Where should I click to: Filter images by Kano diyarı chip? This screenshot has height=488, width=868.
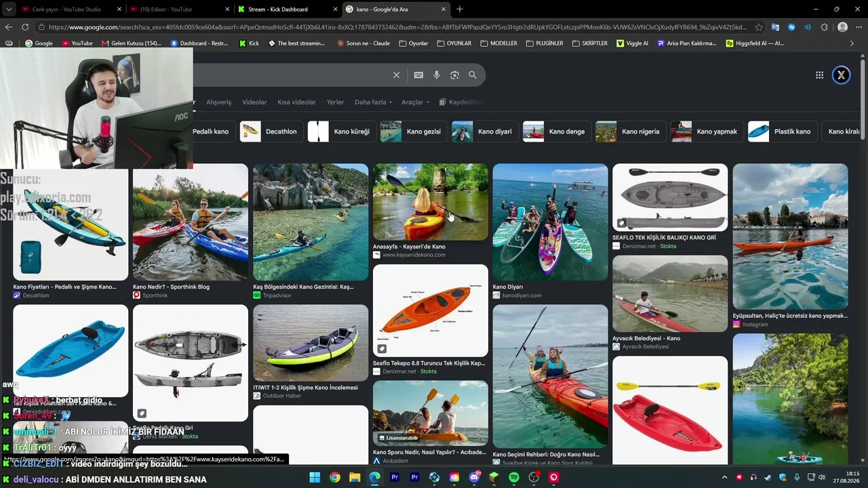coord(484,131)
